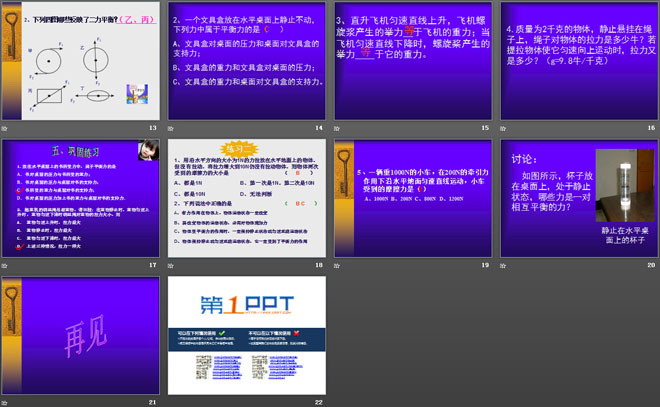
Task: Select slide 16 thumbnail about the 2 kg object
Action: tap(579, 61)
